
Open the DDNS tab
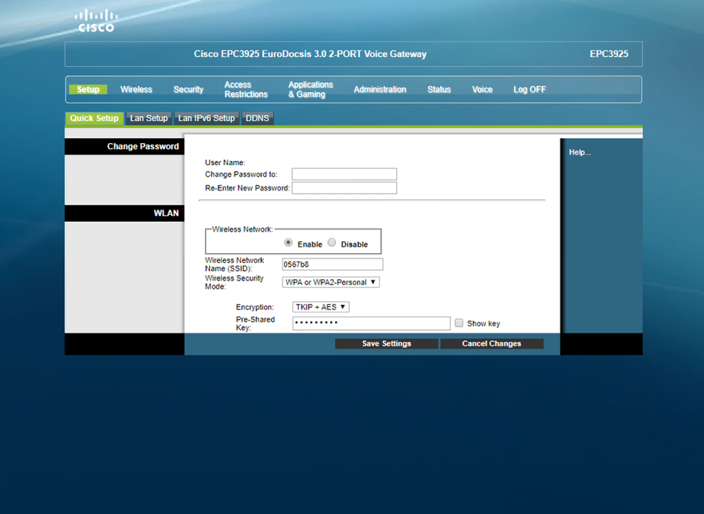pos(257,118)
